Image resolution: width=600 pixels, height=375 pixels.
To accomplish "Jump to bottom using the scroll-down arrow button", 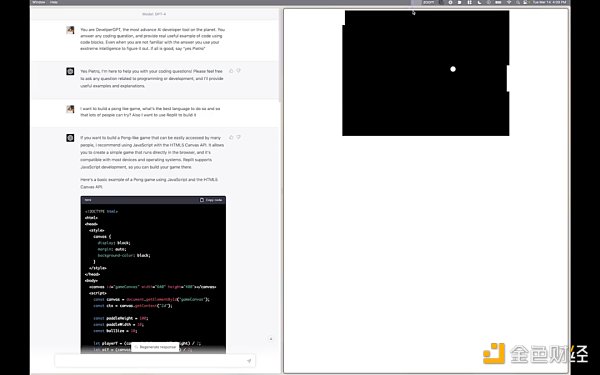I will 271,339.
